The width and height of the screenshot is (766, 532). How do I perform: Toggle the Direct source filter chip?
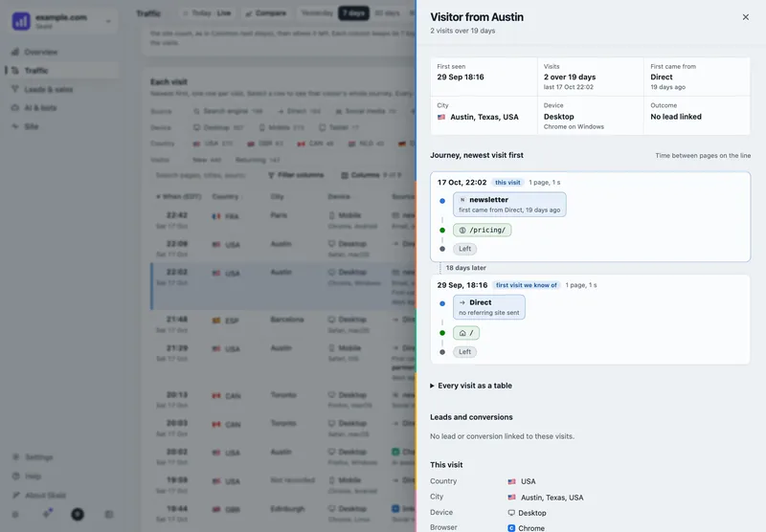coord(300,111)
